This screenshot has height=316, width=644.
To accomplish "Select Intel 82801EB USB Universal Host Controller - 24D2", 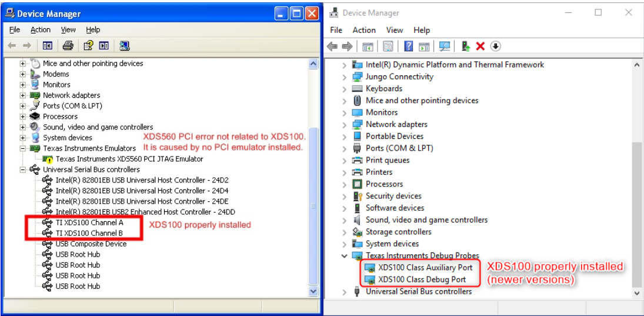I will tap(142, 180).
